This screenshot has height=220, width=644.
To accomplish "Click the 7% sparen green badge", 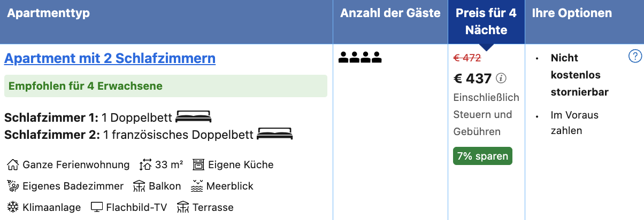I will [x=482, y=156].
